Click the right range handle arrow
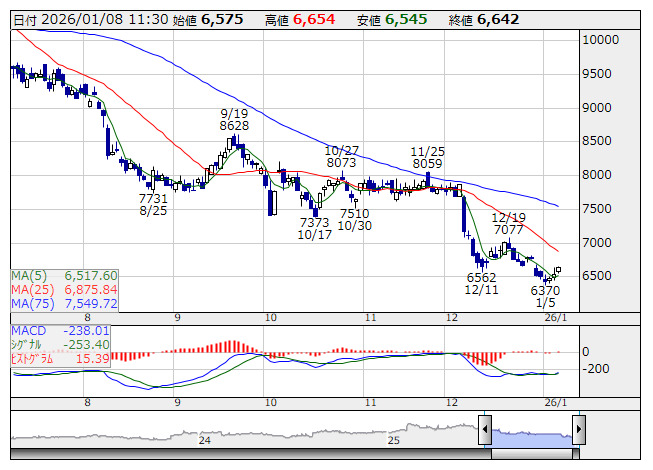 tap(579, 431)
